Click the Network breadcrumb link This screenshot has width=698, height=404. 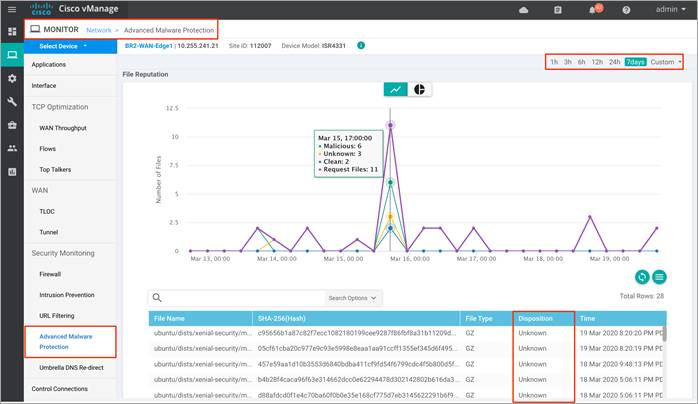pos(99,30)
